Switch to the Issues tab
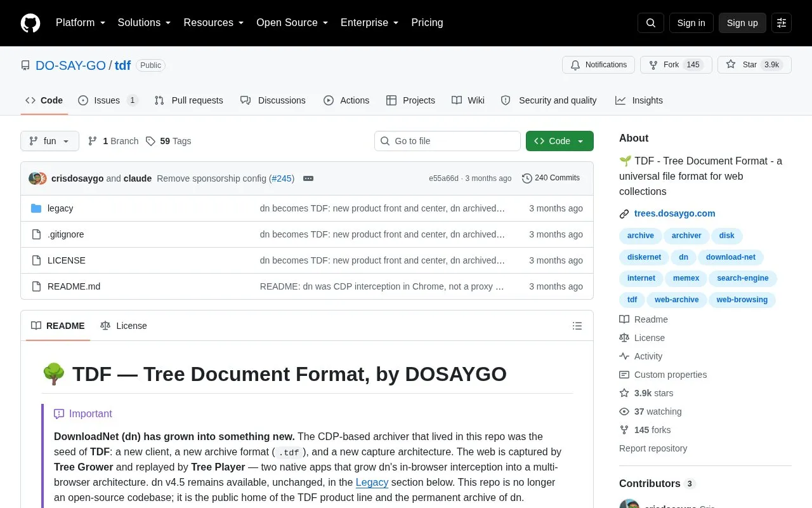This screenshot has width=812, height=508. point(108,100)
